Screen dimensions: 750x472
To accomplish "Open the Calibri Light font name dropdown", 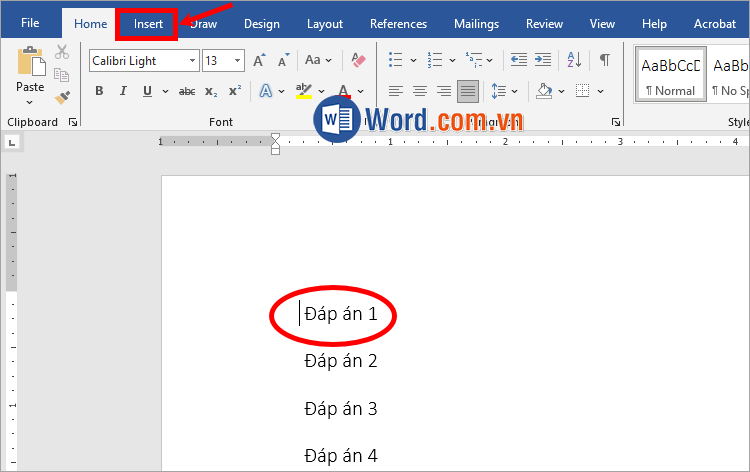I will (x=192, y=61).
